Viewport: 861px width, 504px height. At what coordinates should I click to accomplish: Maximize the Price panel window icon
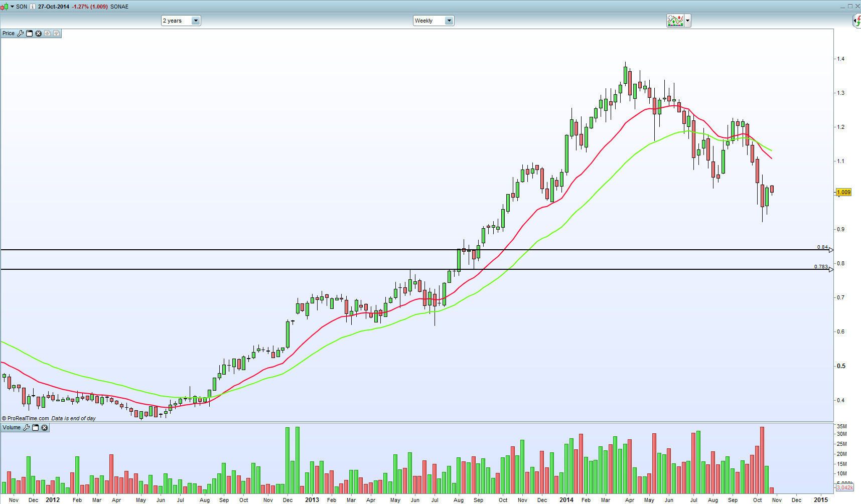[x=30, y=34]
